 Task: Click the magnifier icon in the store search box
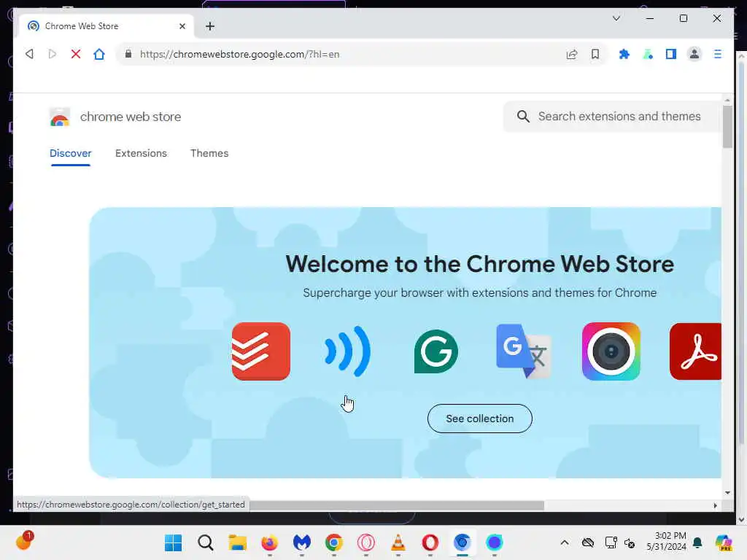point(523,117)
